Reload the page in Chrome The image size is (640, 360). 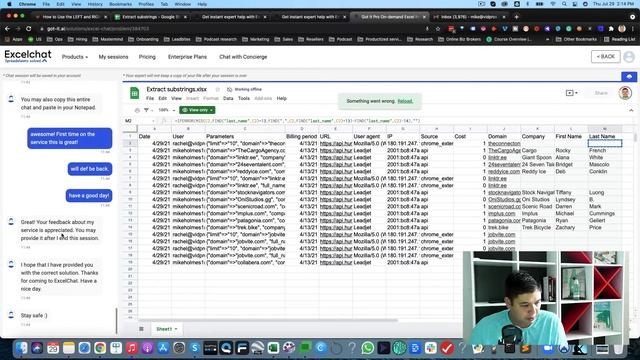(29, 29)
